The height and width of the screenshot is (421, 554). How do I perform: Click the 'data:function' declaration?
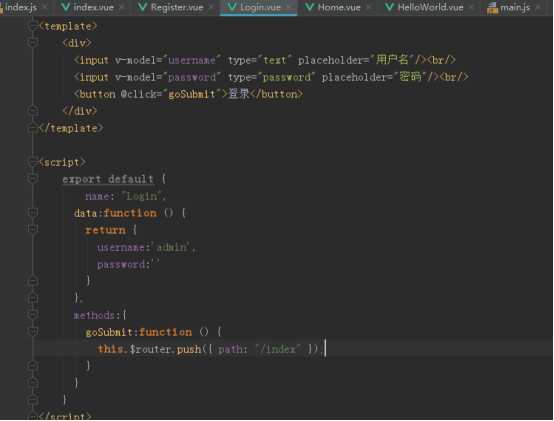pyautogui.click(x=115, y=213)
